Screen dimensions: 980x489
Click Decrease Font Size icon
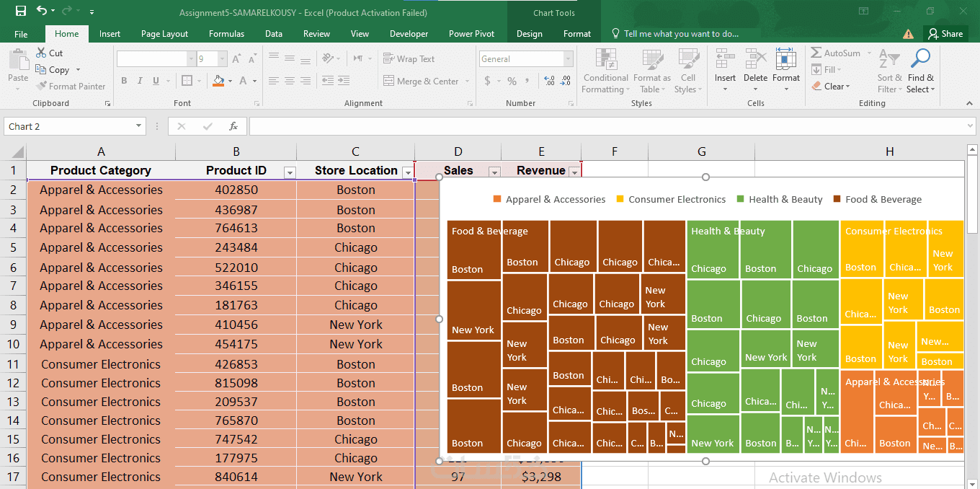click(x=252, y=59)
